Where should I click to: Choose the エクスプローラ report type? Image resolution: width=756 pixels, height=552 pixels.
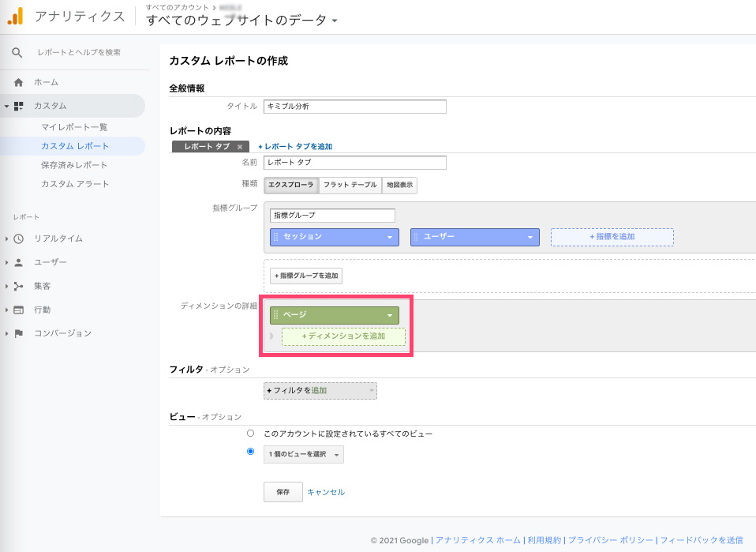290,186
